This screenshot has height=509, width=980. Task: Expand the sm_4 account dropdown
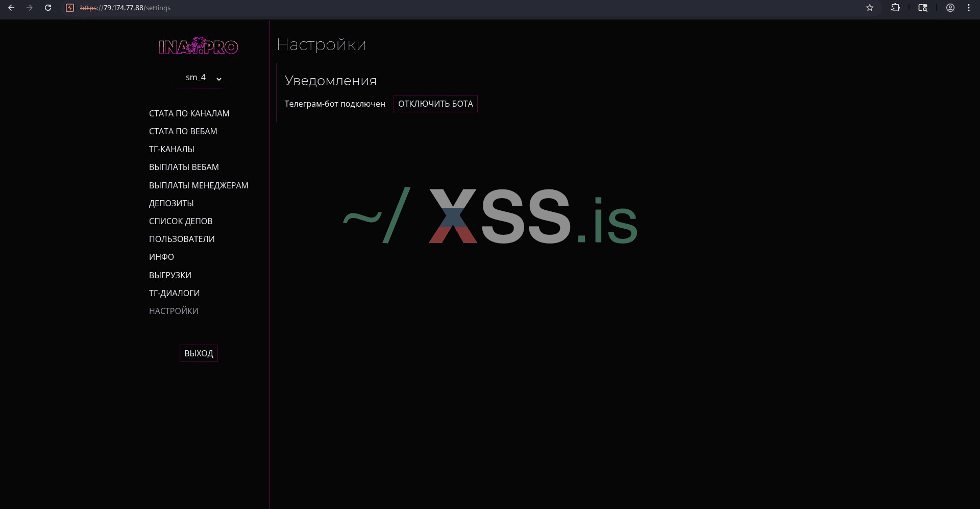[x=199, y=78]
